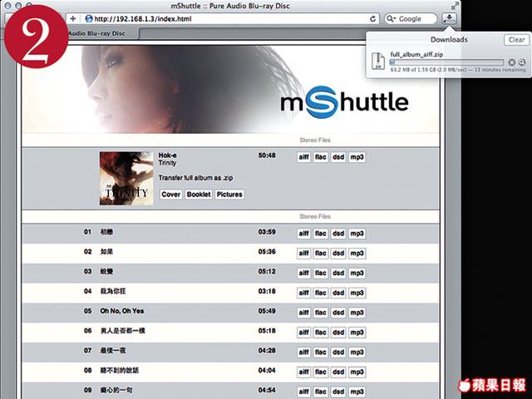Viewport: 532px width, 399px height.
Task: Click the full_album_aiff.zip file icon
Action: 379,60
